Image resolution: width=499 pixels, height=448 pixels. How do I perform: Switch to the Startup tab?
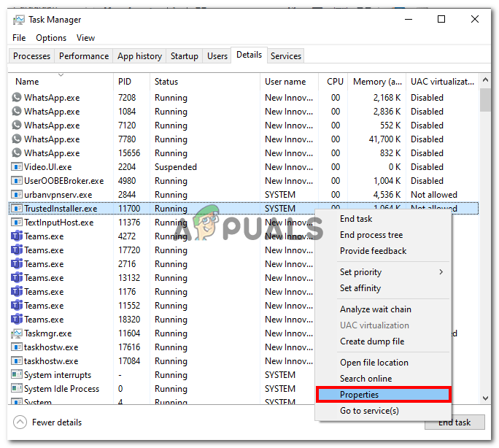pyautogui.click(x=185, y=56)
